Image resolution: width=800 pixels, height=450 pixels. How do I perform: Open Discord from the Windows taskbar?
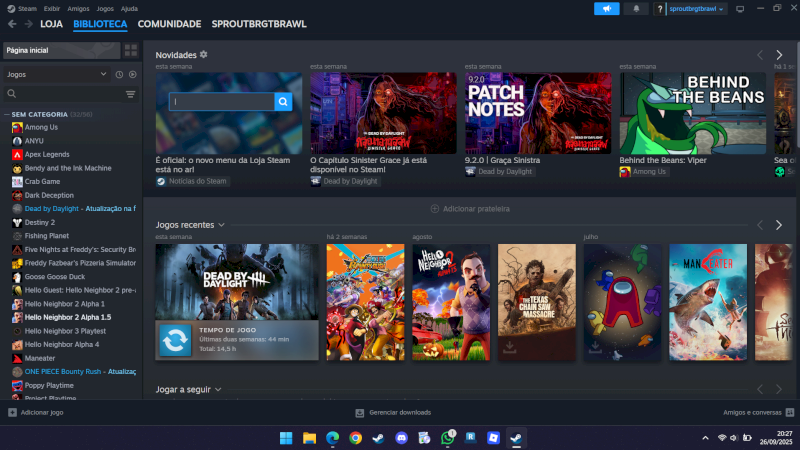[x=402, y=438]
